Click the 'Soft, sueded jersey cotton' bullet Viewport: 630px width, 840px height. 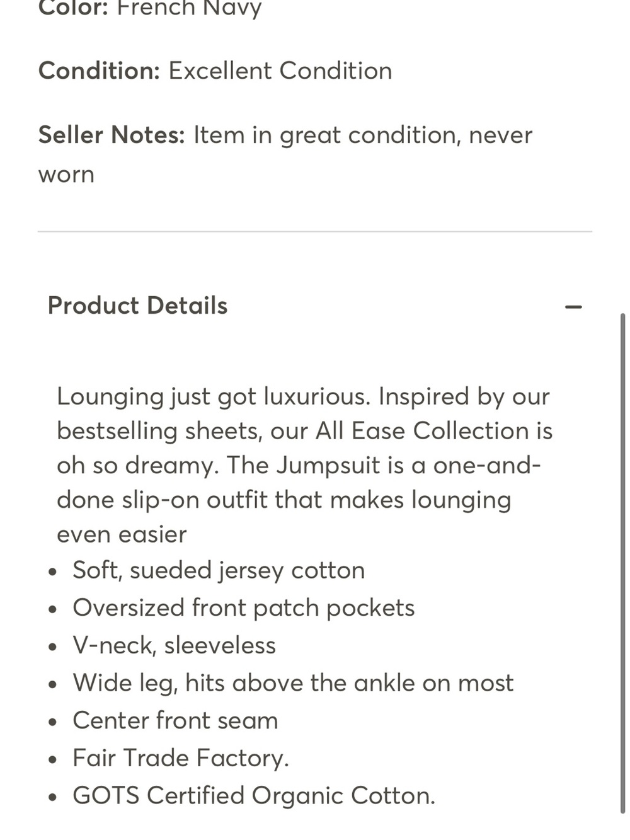click(x=219, y=570)
